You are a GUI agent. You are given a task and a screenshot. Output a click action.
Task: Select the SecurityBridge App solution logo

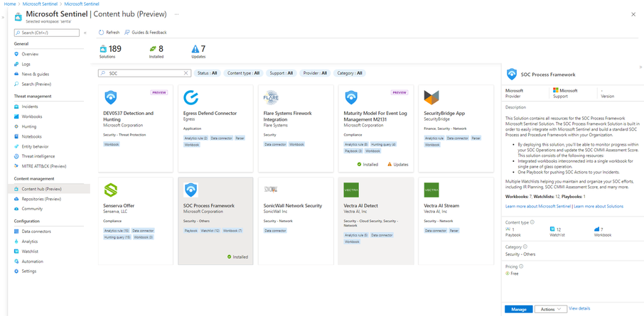pos(431,98)
